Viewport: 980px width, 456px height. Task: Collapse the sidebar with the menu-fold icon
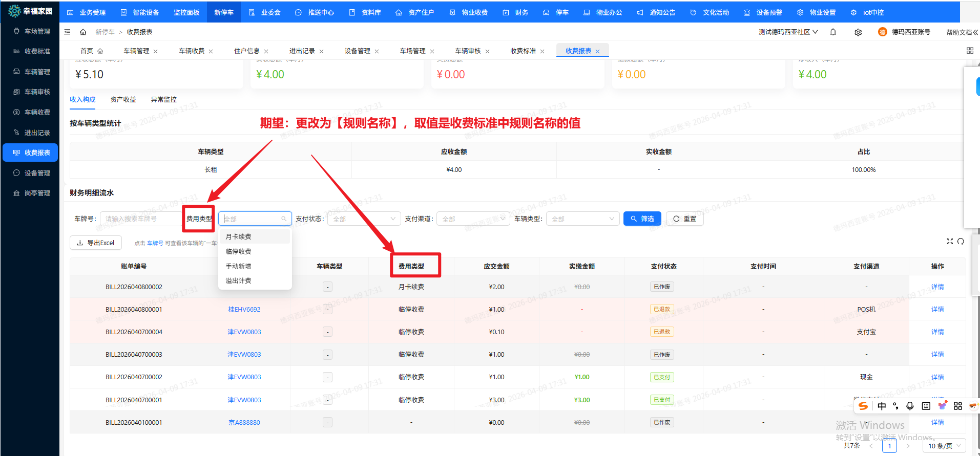[67, 32]
